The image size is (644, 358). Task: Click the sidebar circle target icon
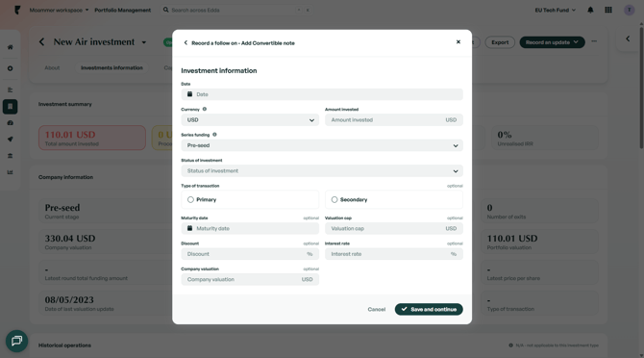[x=11, y=68]
